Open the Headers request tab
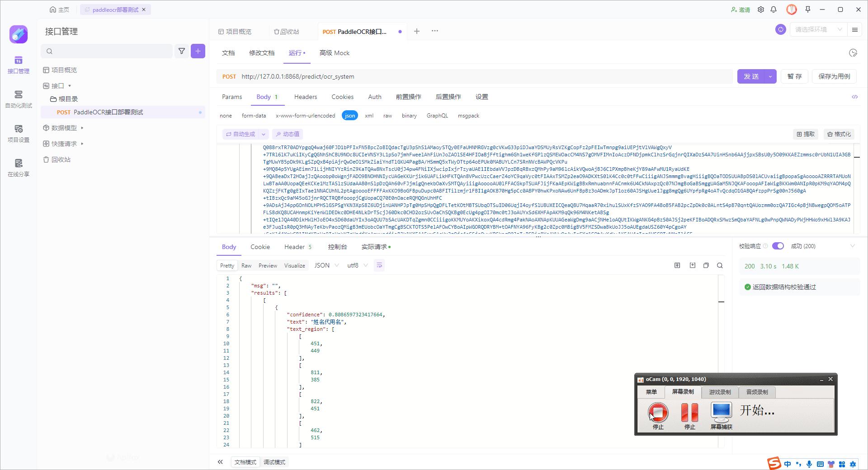The image size is (868, 470). [306, 97]
